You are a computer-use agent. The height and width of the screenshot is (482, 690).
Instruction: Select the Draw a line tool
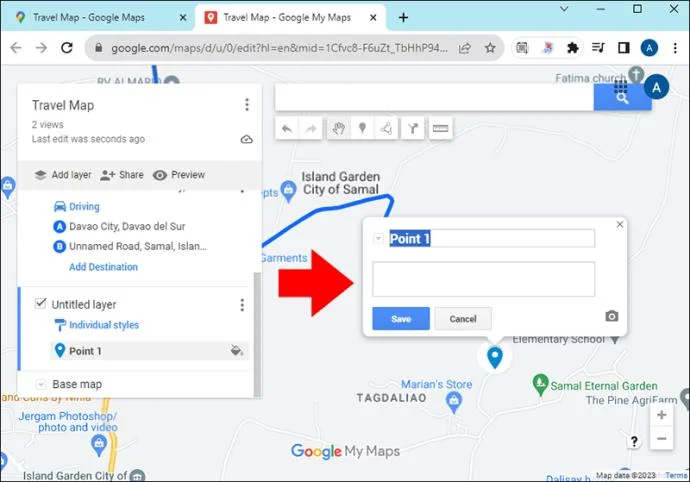click(386, 129)
